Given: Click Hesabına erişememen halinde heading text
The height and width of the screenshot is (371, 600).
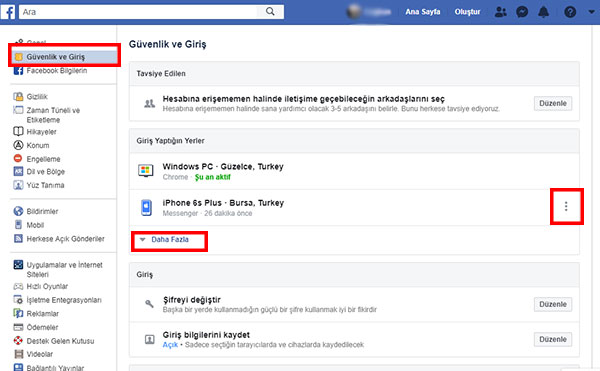Looking at the screenshot, I should point(303,99).
